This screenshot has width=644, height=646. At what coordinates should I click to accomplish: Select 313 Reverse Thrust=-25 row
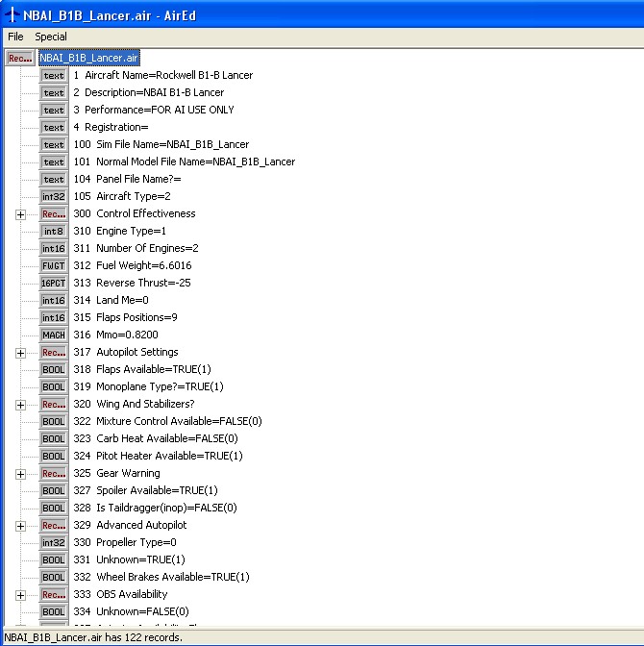pyautogui.click(x=133, y=283)
